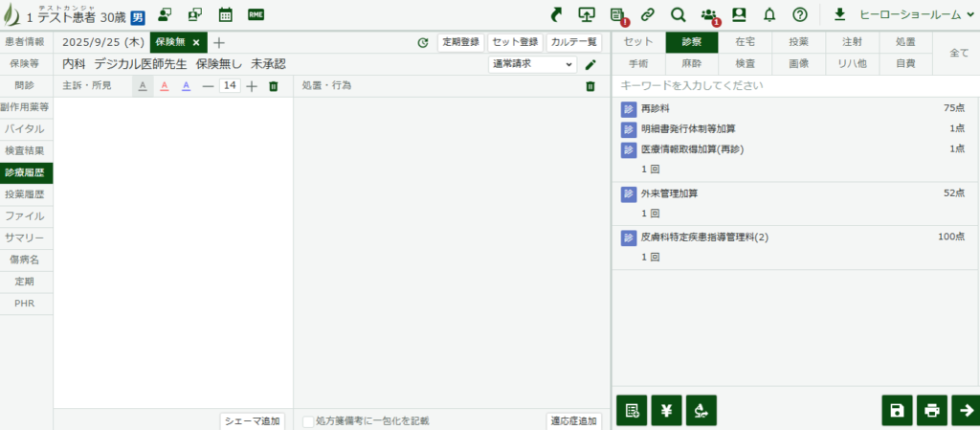The width and height of the screenshot is (980, 430).
Task: Enable 処方箋備考に一包化を記載 checkbox
Action: click(308, 420)
